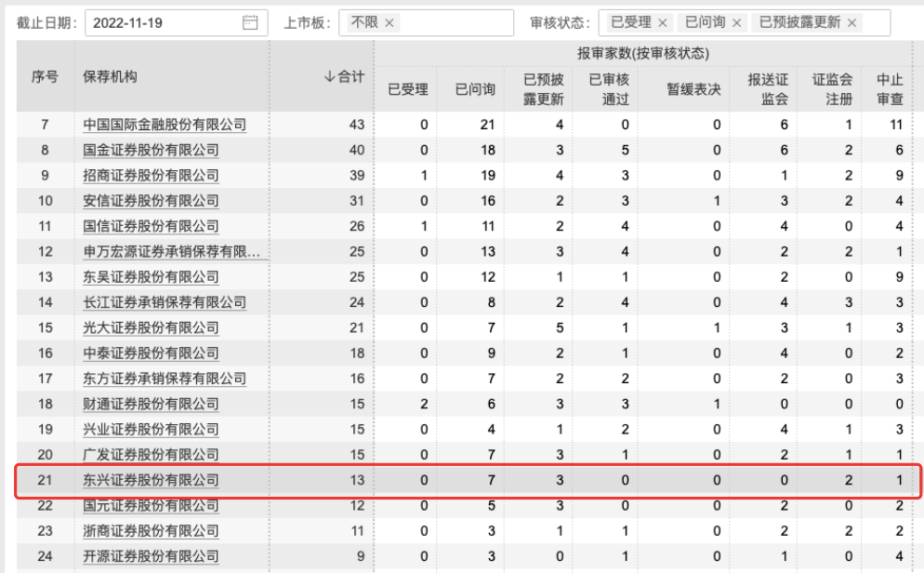Click total 40 in 国金证券 row
Screen dimensions: 924x573
click(357, 150)
